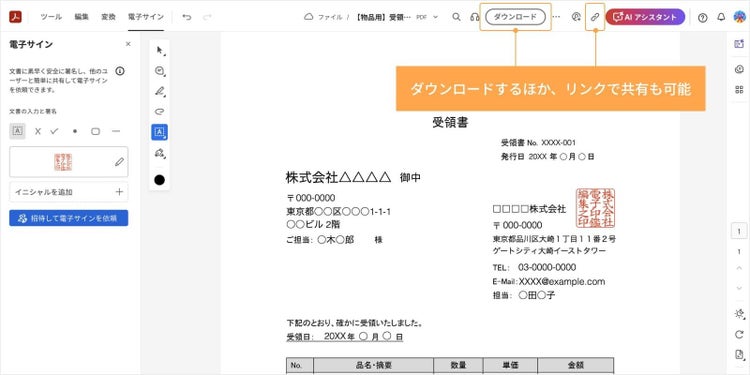Select the X cross mark tool
Image resolution: width=750 pixels, height=375 pixels.
click(38, 131)
